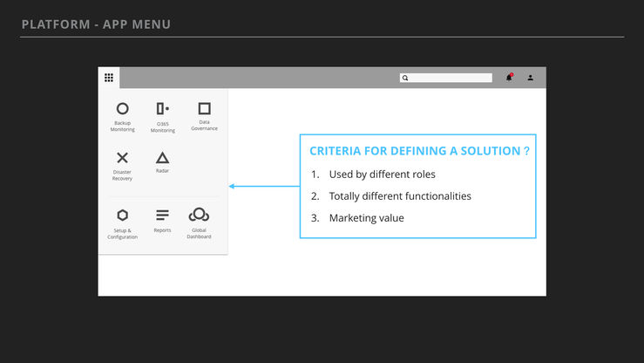Image resolution: width=644 pixels, height=363 pixels.
Task: Select the criteria heading text
Action: pos(419,151)
